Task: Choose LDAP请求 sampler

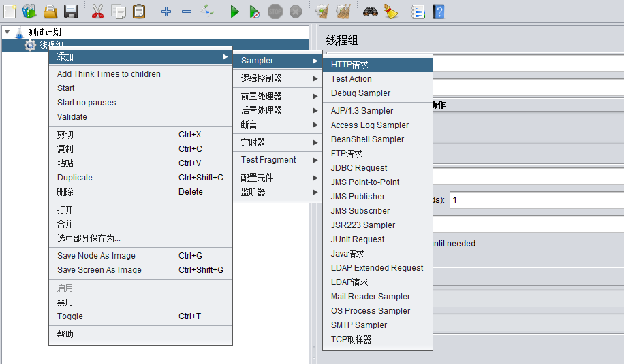Action: click(377, 282)
